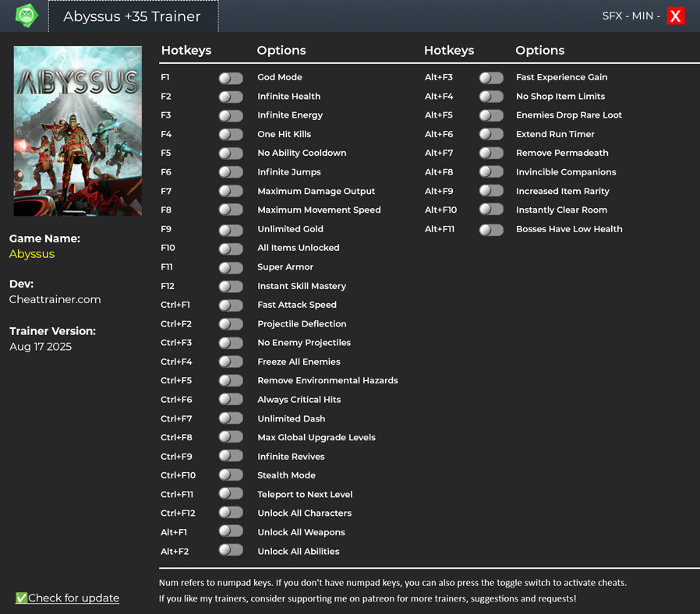
Task: Enable Unlock All Weapons toggle
Action: pyautogui.click(x=231, y=531)
